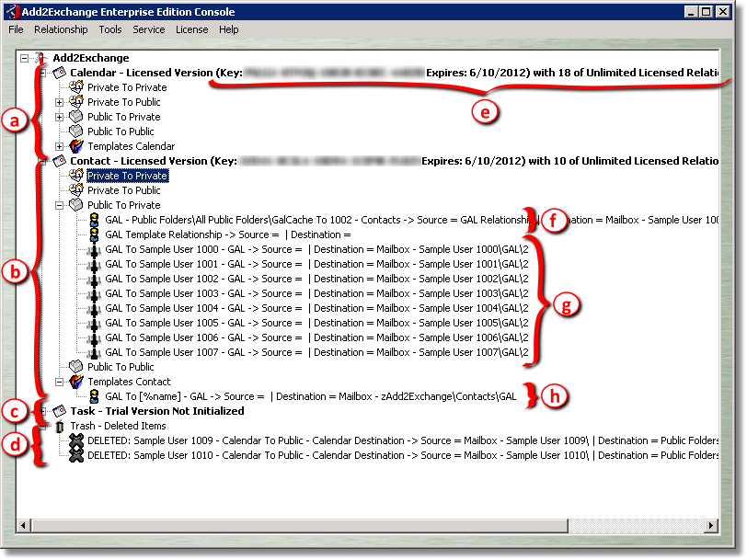
Task: Open the Relationship menu
Action: click(61, 29)
